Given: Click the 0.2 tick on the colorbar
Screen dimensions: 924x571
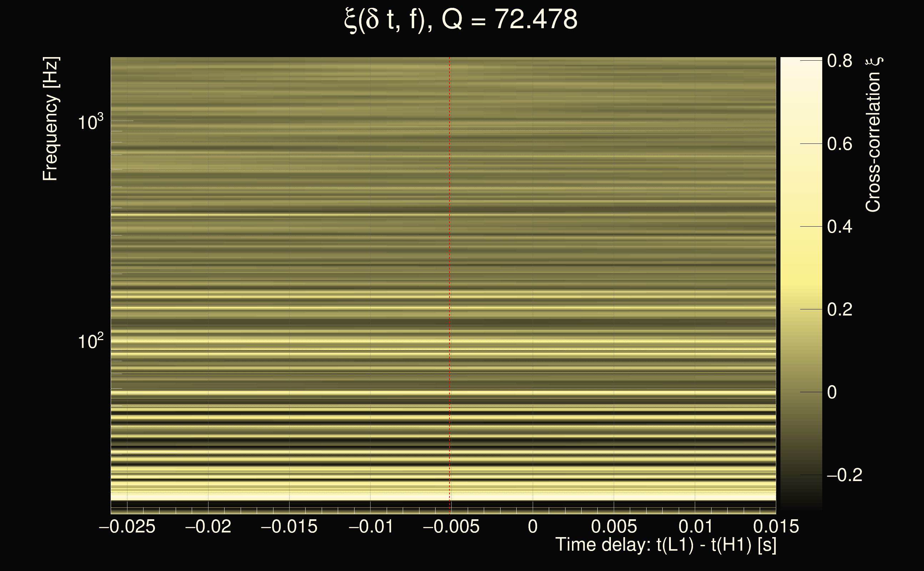Looking at the screenshot, I should pos(839,309).
